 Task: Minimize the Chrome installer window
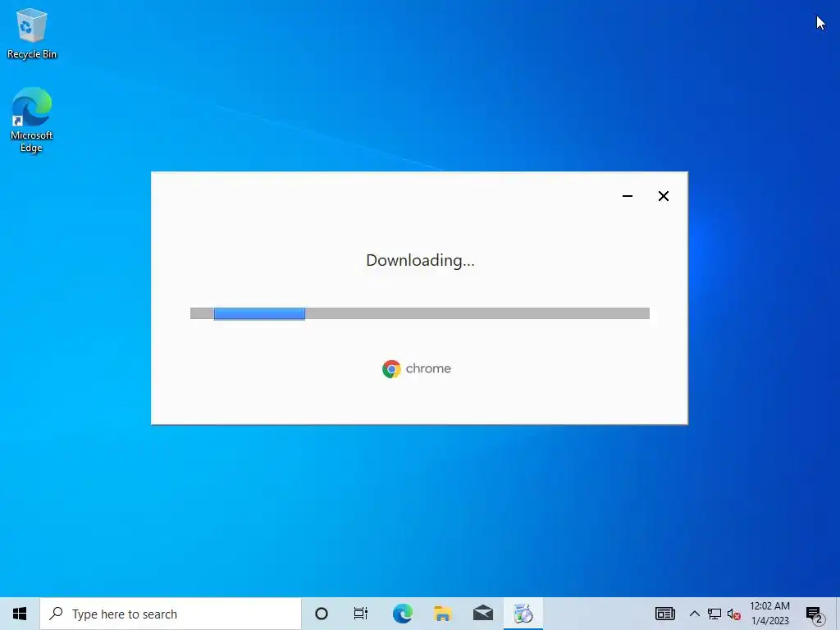tap(628, 196)
